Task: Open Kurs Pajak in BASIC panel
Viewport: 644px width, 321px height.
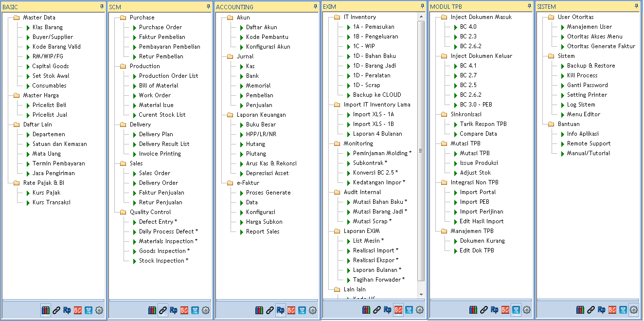Action: tap(46, 193)
